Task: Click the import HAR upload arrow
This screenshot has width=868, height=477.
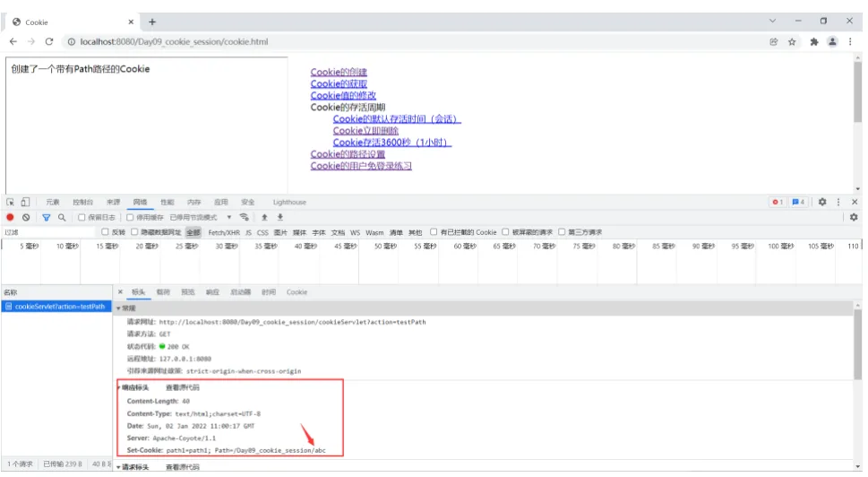Action: coord(264,217)
